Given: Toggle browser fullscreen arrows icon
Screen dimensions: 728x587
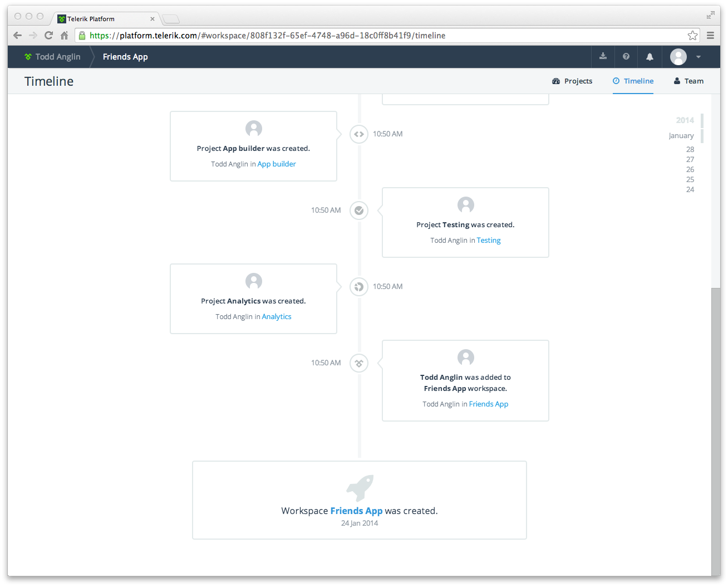Looking at the screenshot, I should 710,15.
